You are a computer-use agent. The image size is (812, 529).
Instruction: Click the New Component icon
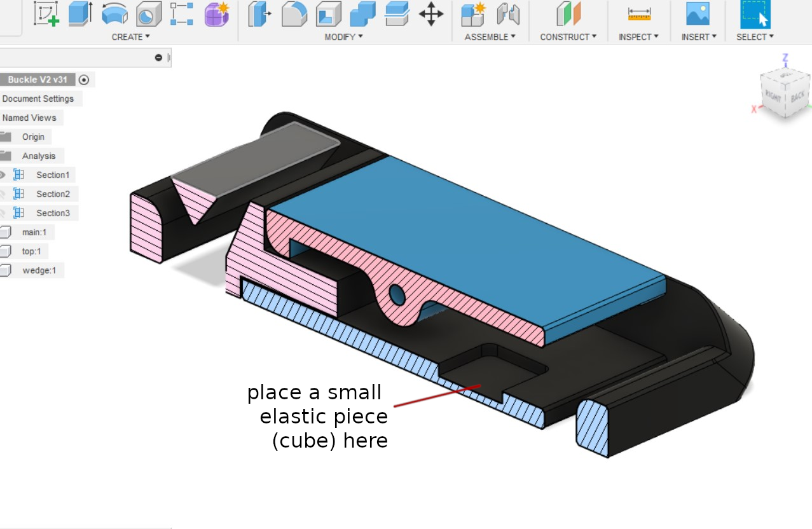point(473,14)
